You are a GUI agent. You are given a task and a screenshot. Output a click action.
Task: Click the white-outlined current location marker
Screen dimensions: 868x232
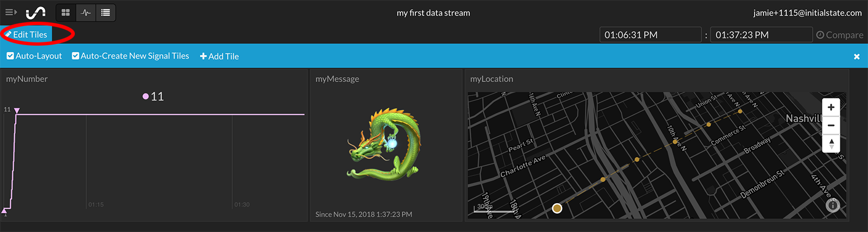[557, 208]
